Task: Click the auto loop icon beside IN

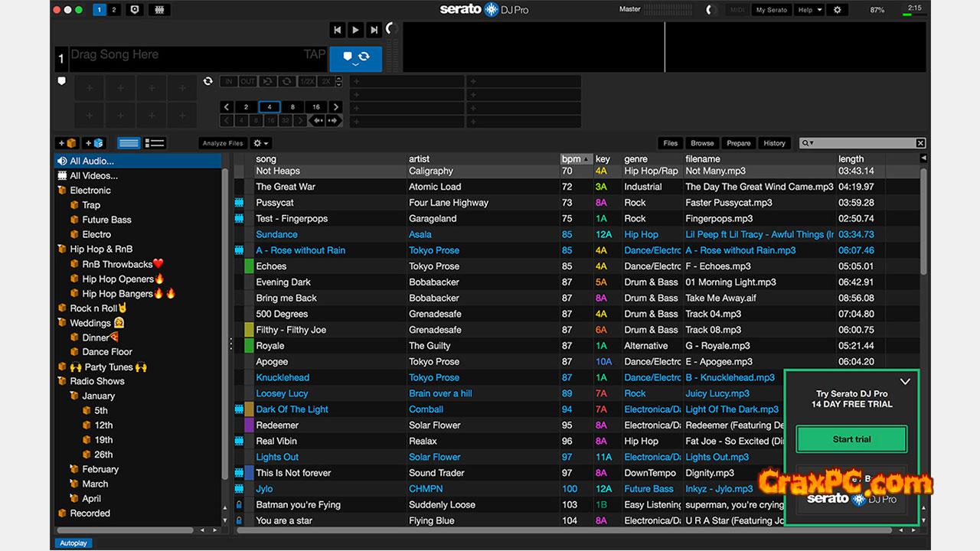Action: 207,81
